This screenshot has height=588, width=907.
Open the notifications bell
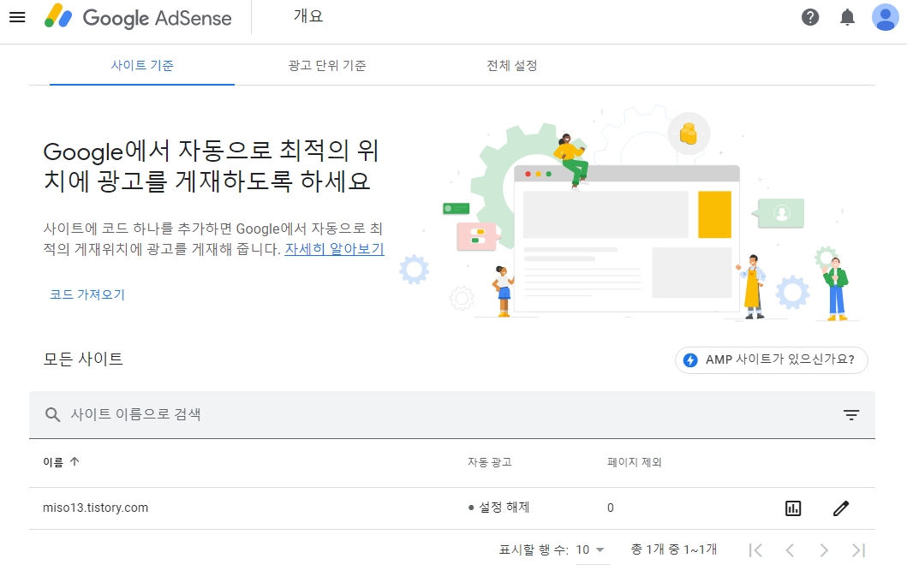click(x=847, y=17)
